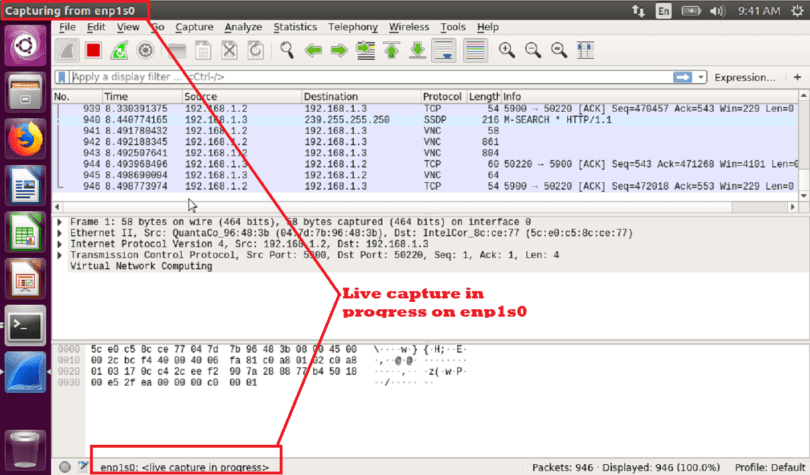Go forward in packet history

tap(339, 51)
